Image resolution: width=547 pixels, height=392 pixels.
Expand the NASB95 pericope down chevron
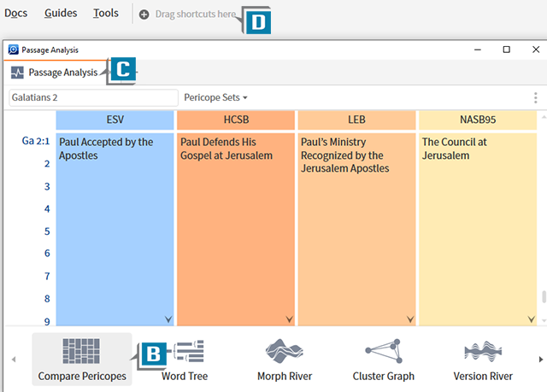(x=531, y=319)
